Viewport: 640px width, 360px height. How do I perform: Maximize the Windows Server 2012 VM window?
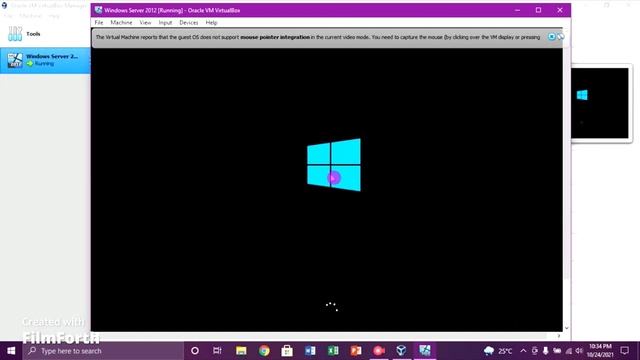[538, 10]
